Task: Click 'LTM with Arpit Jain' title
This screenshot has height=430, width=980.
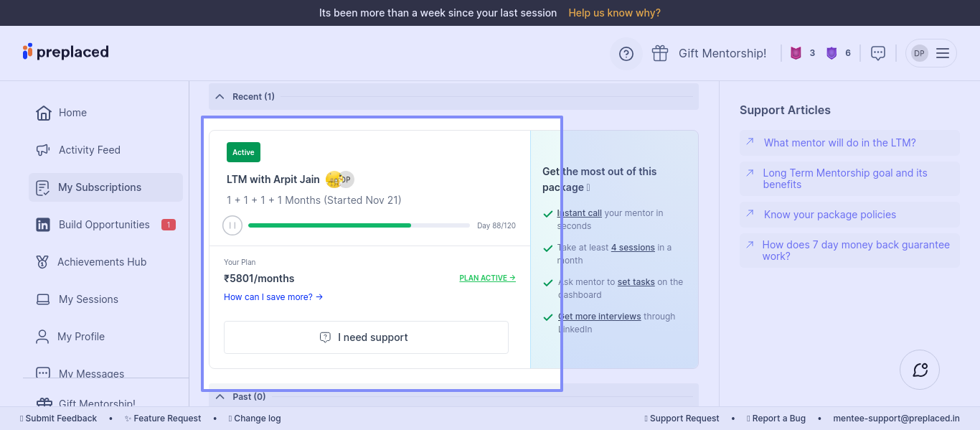Action: tap(273, 179)
